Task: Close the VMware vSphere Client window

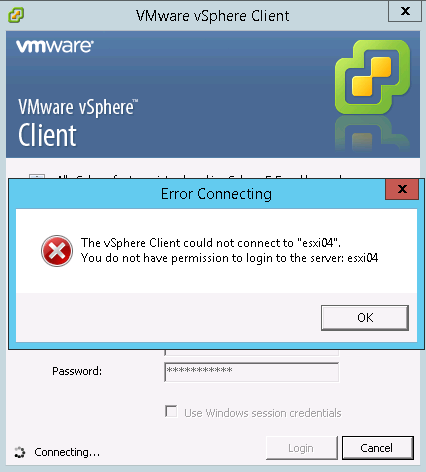Action: 405,11
